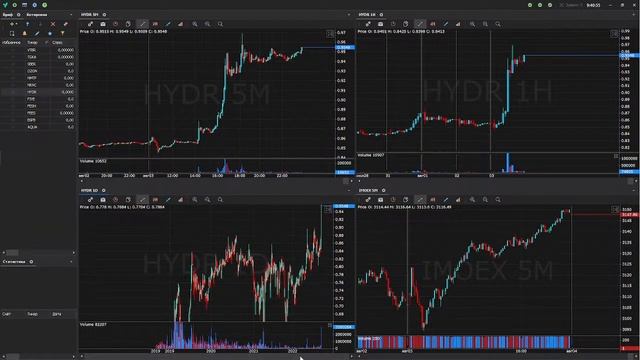640x360 pixels.
Task: Click the camera icon in HYDR 1H toolbar
Action: pyautogui.click(x=380, y=24)
